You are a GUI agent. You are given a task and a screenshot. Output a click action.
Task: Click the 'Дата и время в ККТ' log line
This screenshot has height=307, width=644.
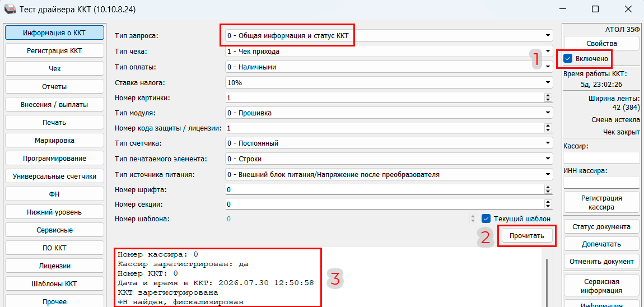(x=215, y=283)
